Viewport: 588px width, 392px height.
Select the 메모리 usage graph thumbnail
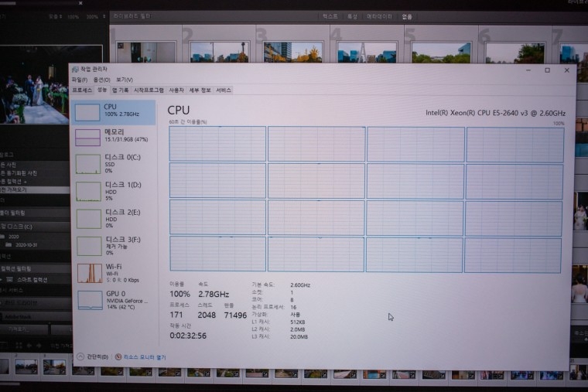pos(87,138)
